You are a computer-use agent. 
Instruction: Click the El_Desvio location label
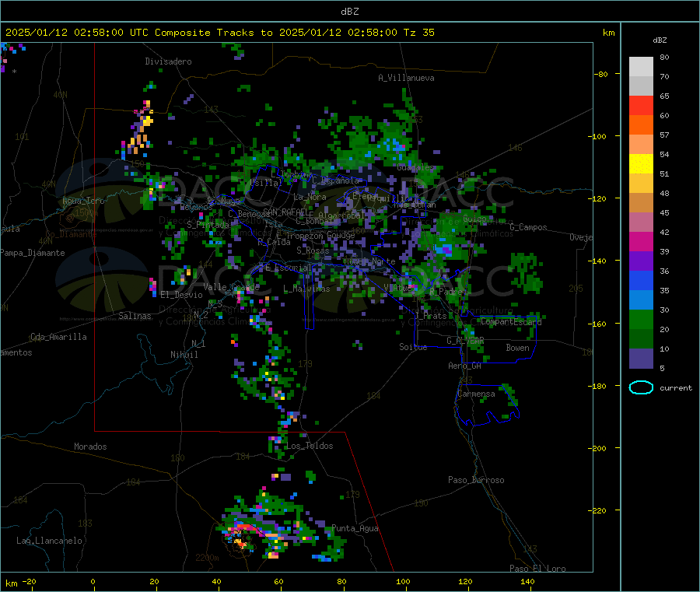point(181,295)
